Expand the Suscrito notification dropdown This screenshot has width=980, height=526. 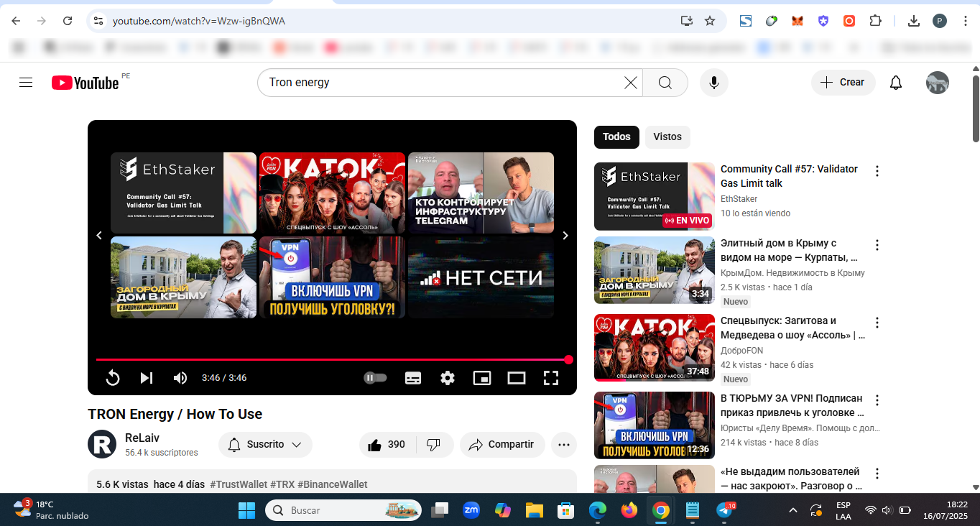click(x=265, y=445)
